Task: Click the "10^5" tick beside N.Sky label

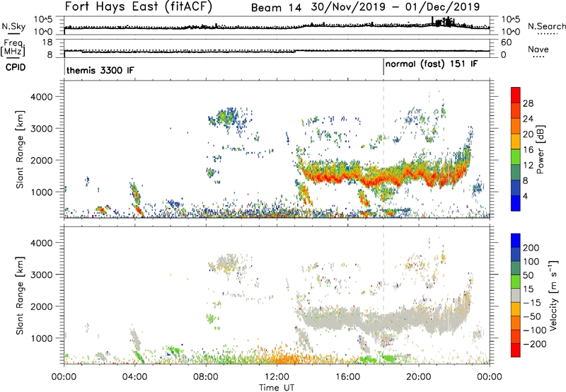Action: click(x=43, y=19)
